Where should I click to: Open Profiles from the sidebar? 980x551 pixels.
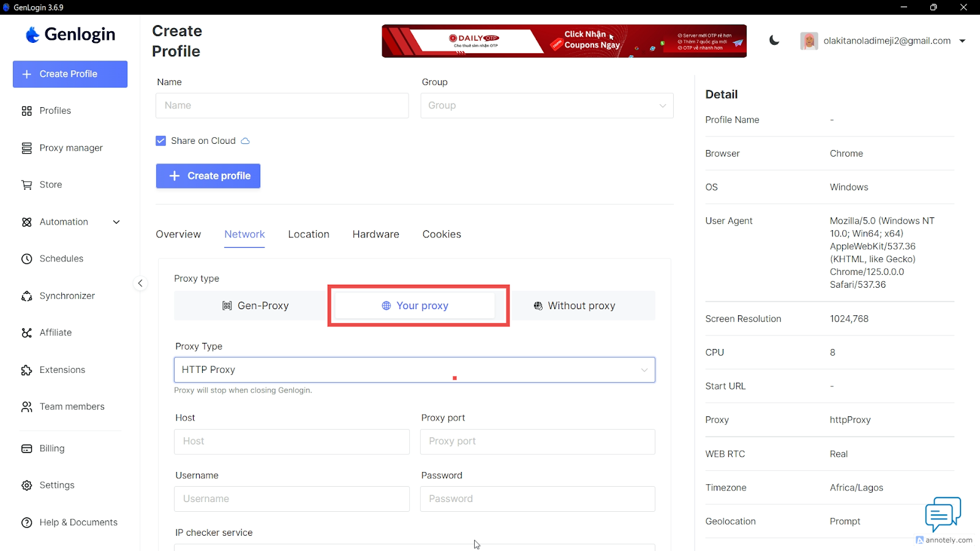click(55, 111)
